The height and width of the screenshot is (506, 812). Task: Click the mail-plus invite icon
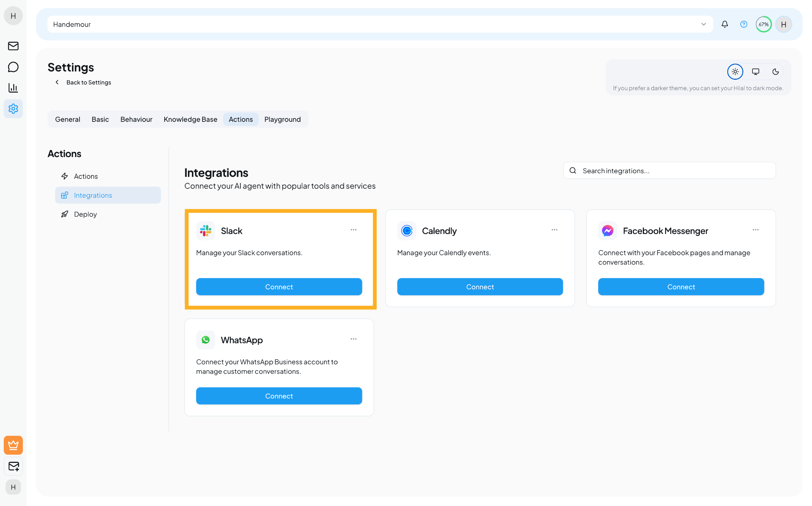13,466
